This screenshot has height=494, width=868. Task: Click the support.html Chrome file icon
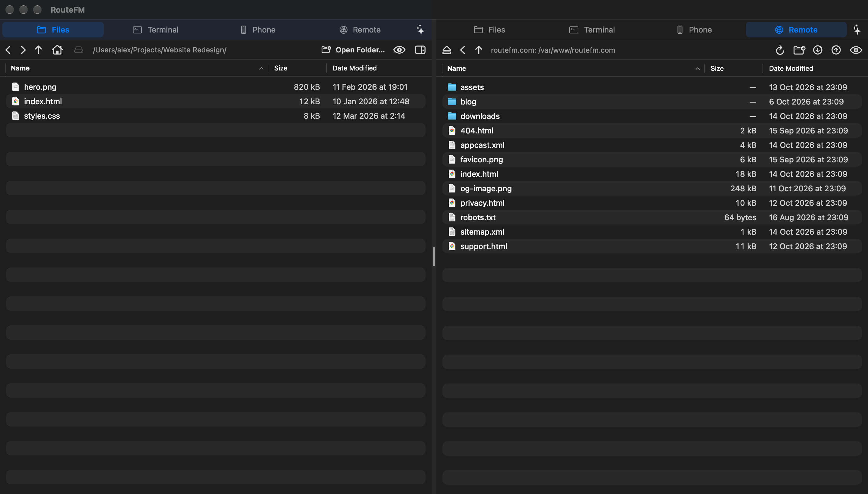coord(452,246)
